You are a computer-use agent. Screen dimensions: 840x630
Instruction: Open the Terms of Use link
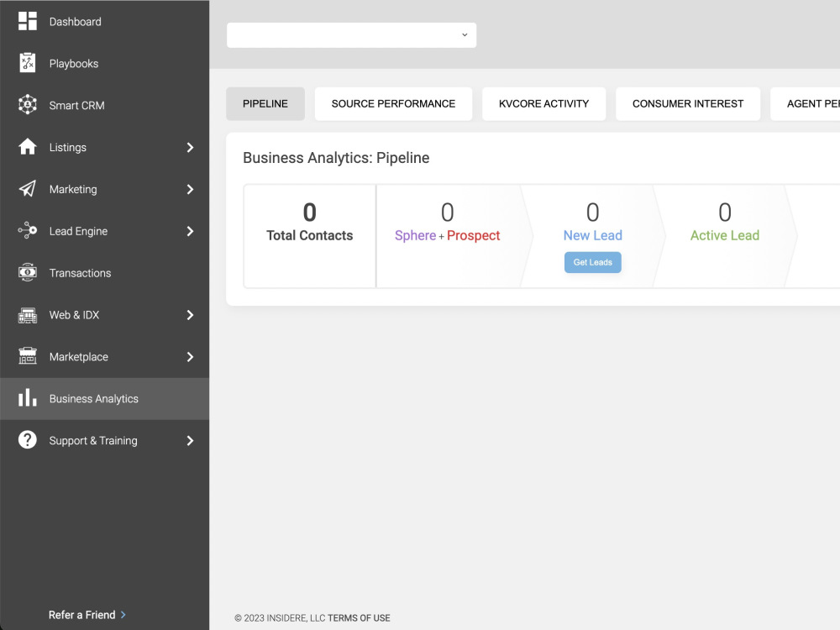[359, 617]
